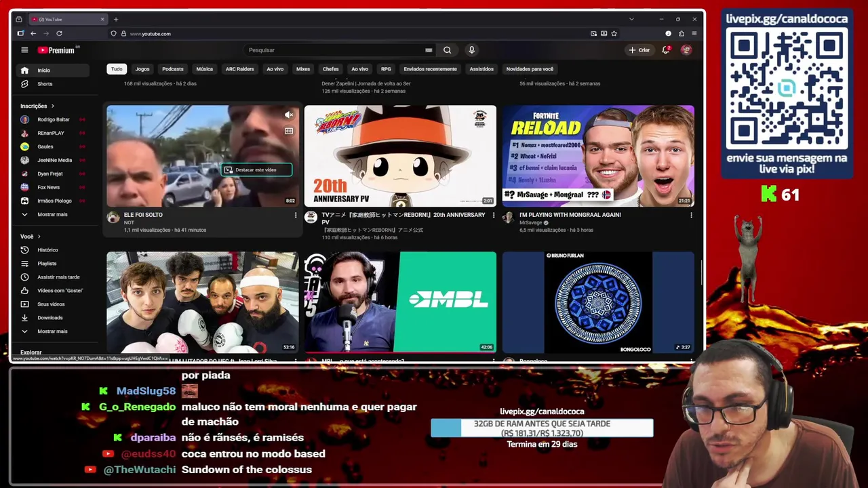Open the browser tab list dropdown
Screen dimensions: 868x488
coord(631,19)
